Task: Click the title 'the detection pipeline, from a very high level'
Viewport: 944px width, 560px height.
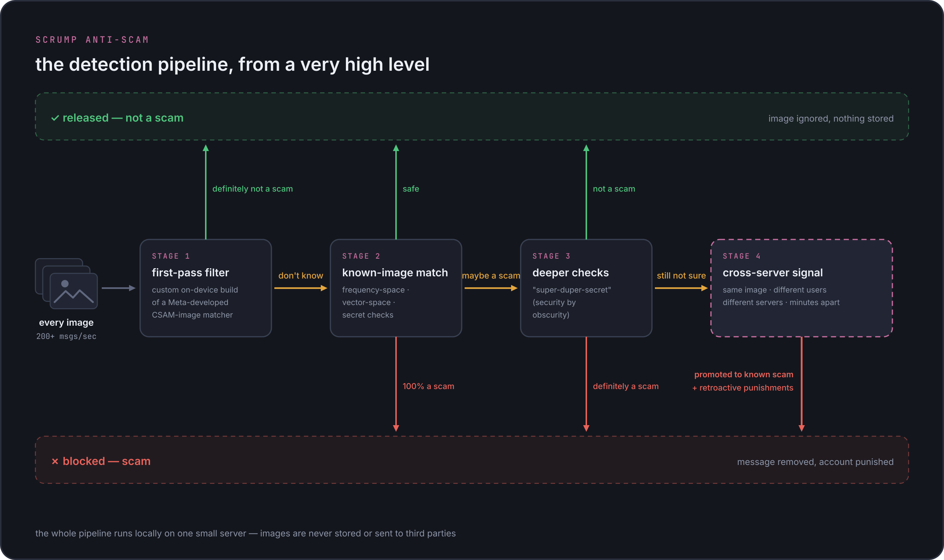Action: [233, 64]
